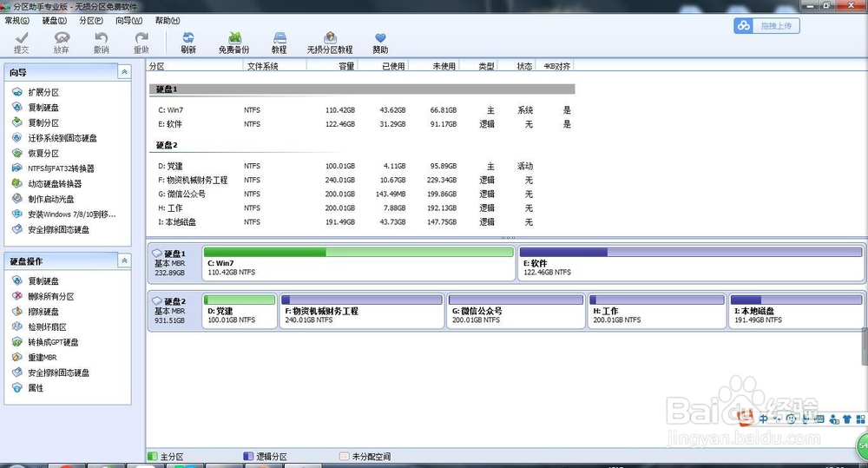This screenshot has width=868, height=468.
Task: Click the 硬盘1 232.89GB disk label
Action: coord(174,262)
